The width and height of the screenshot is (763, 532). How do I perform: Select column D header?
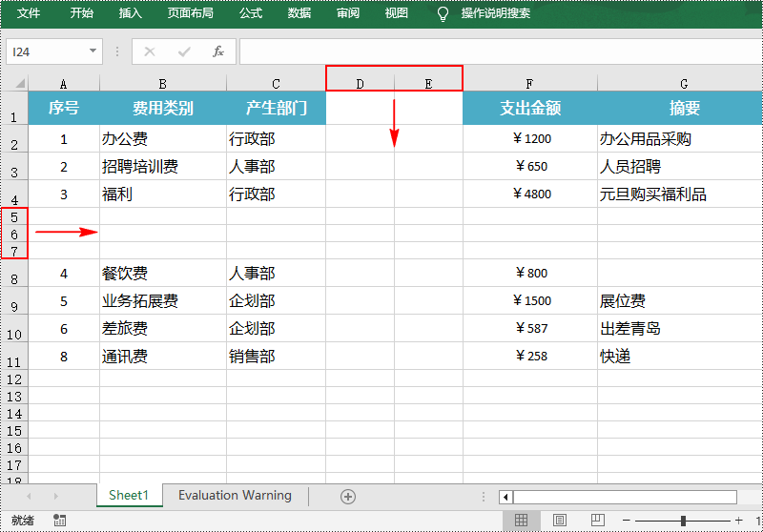361,84
